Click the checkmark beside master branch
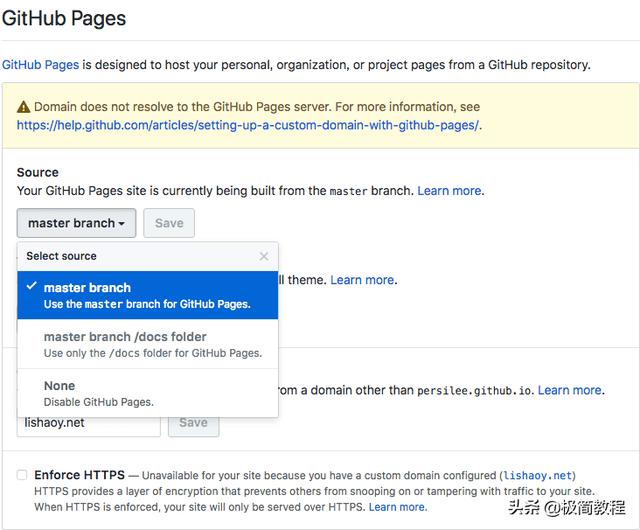 31,286
